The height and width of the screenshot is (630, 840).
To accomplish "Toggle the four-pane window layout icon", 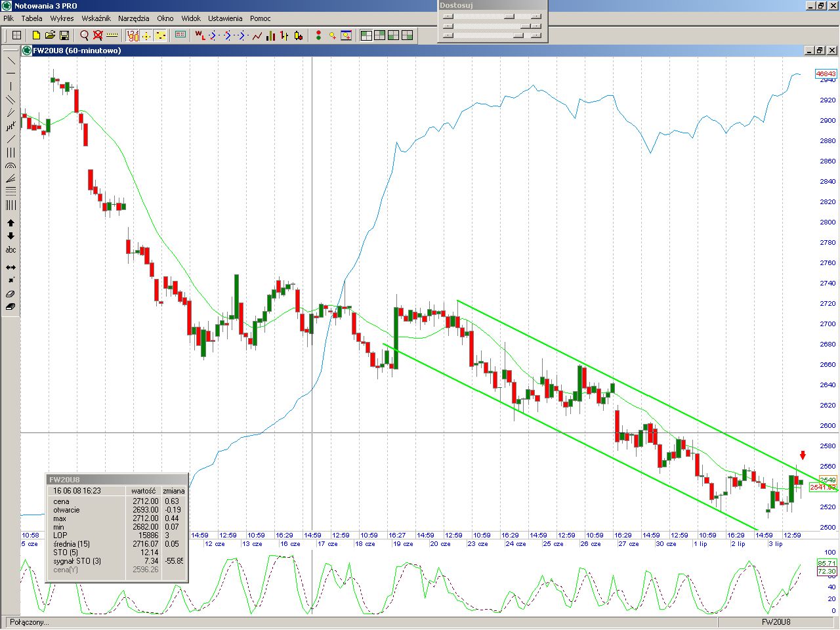I will pyautogui.click(x=366, y=35).
